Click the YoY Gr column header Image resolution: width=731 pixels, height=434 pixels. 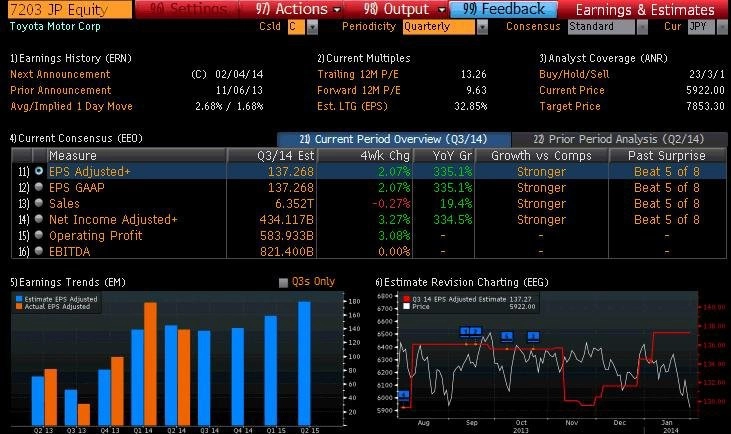pos(443,155)
